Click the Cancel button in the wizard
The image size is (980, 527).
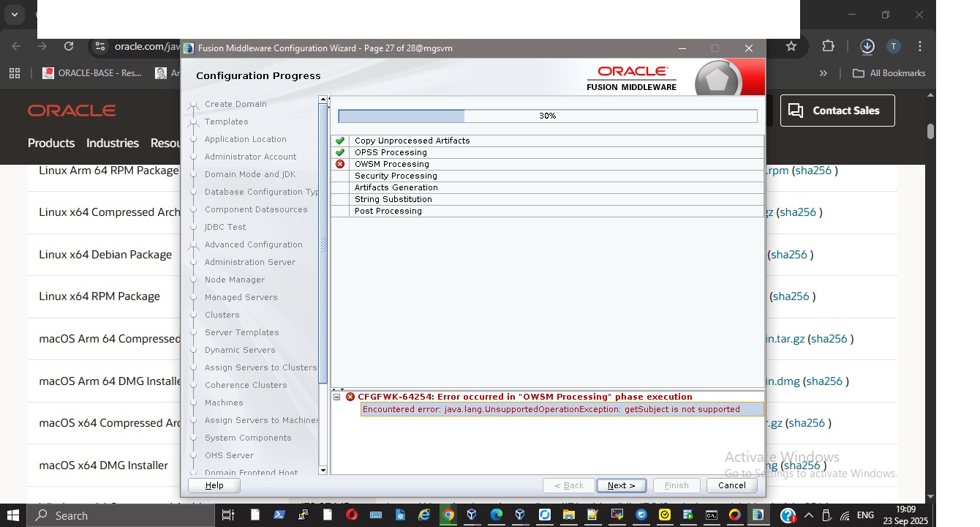[731, 485]
